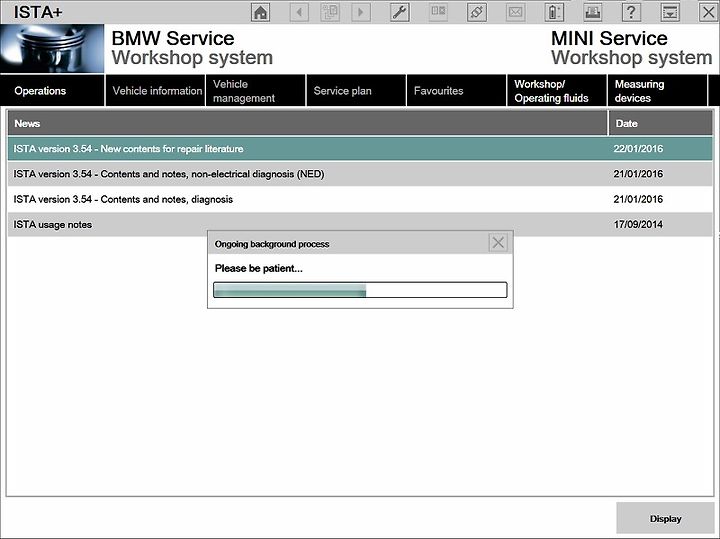Click the side-by-side compare toolbar icon
The image size is (720, 539).
439,12
